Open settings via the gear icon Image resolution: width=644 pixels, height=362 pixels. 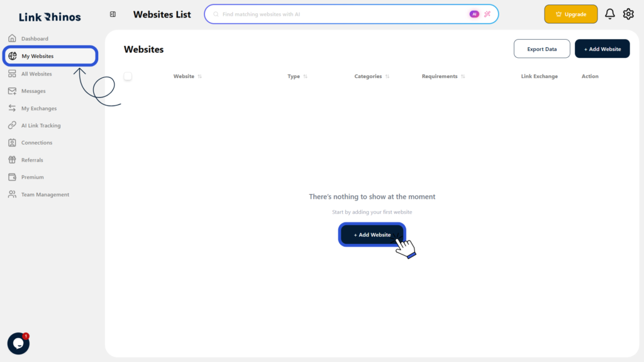click(x=628, y=14)
